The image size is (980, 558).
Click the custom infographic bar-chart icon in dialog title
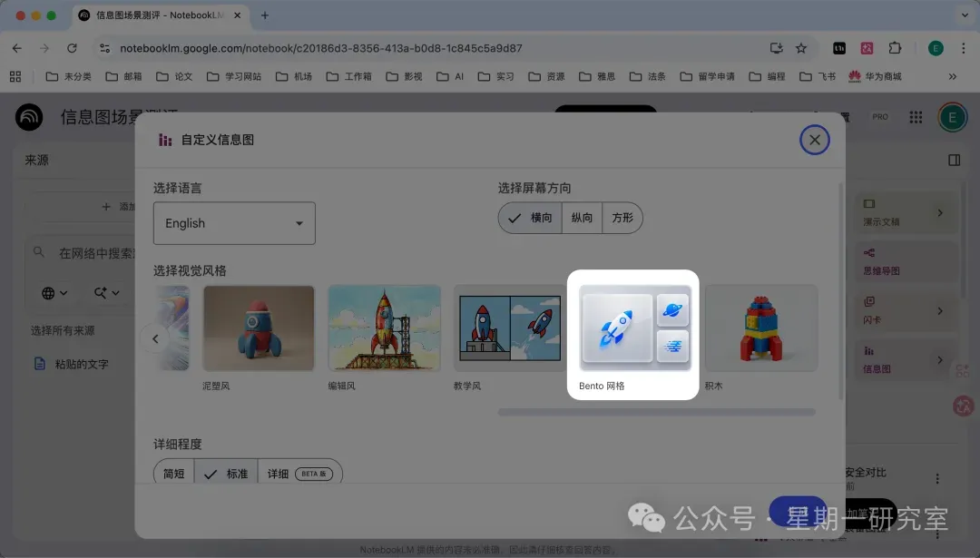click(165, 139)
